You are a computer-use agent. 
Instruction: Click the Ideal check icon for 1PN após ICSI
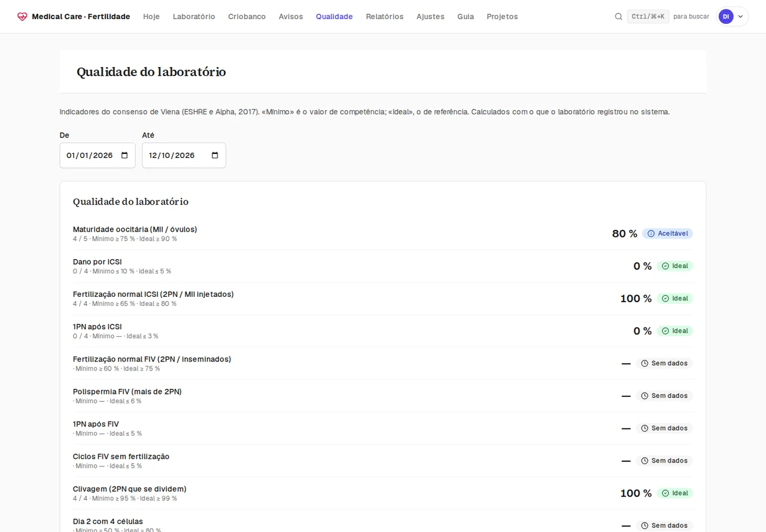click(x=665, y=331)
